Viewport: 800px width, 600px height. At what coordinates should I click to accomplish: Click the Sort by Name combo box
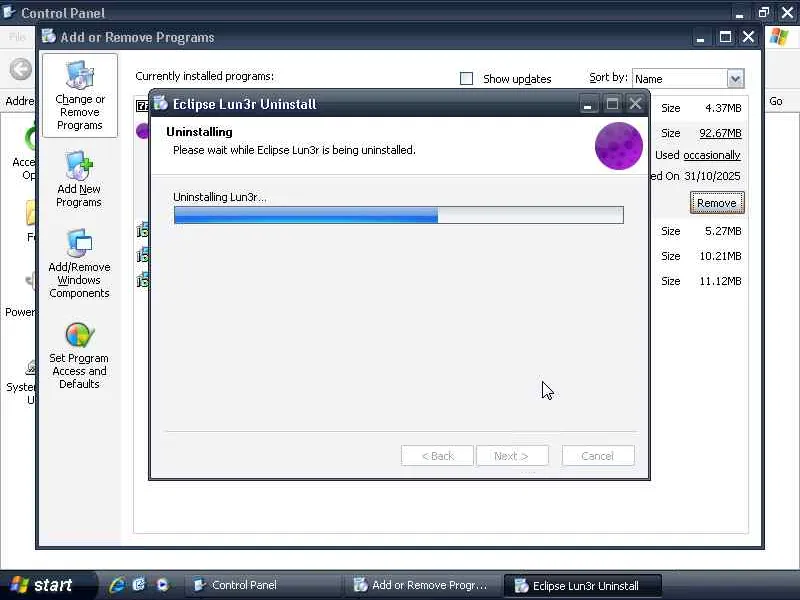click(688, 79)
